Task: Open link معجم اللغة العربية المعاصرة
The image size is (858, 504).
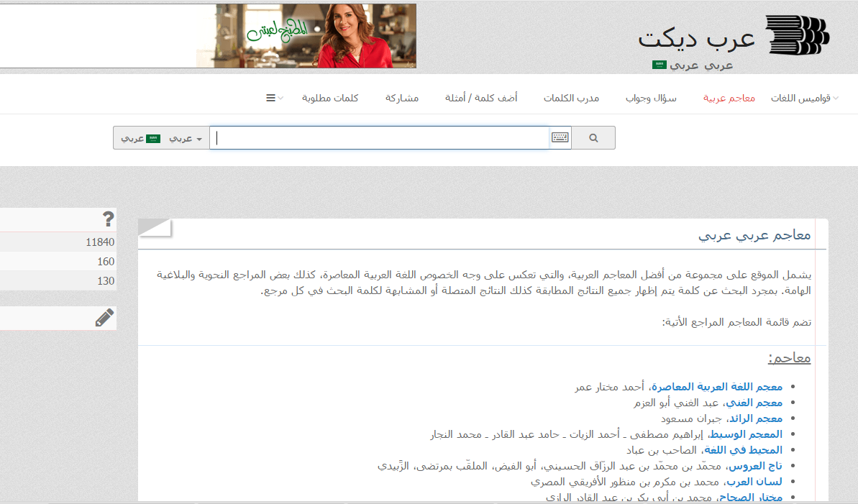Action: (717, 387)
